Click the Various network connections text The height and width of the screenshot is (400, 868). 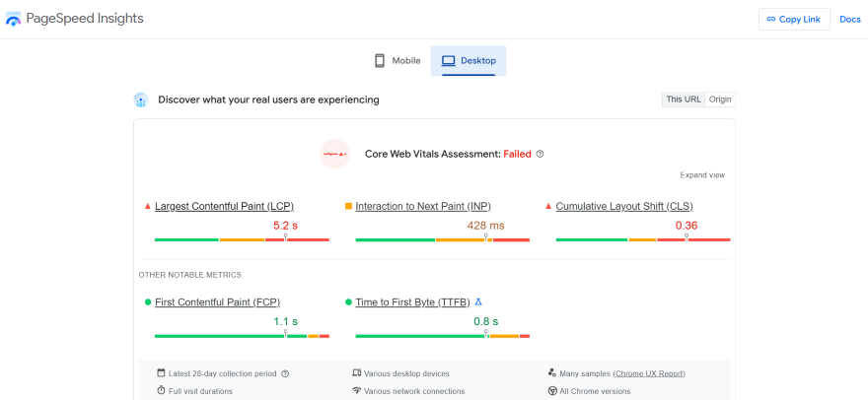click(x=414, y=391)
